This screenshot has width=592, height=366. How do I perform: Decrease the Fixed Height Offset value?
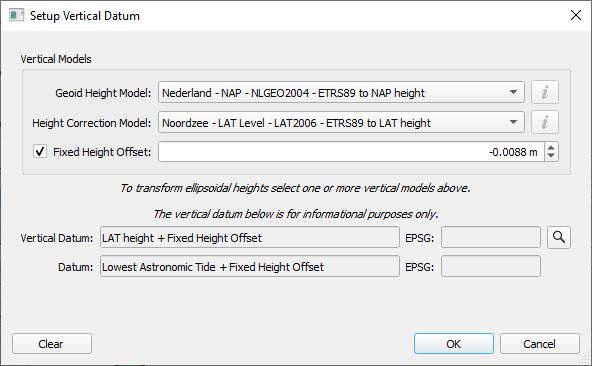tap(551, 156)
